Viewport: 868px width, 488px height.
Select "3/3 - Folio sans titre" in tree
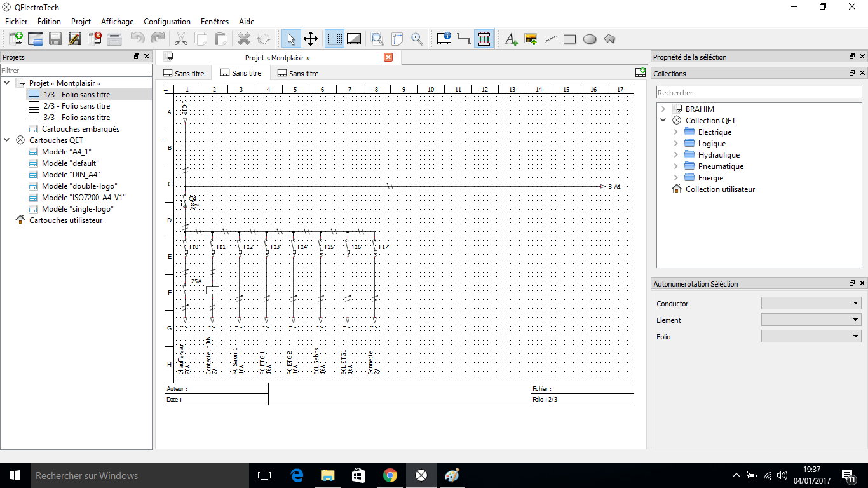coord(76,118)
